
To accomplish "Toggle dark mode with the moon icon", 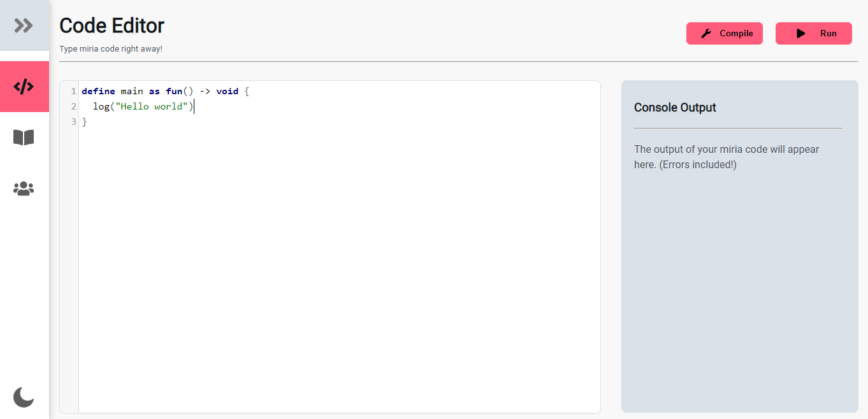I will (24, 397).
